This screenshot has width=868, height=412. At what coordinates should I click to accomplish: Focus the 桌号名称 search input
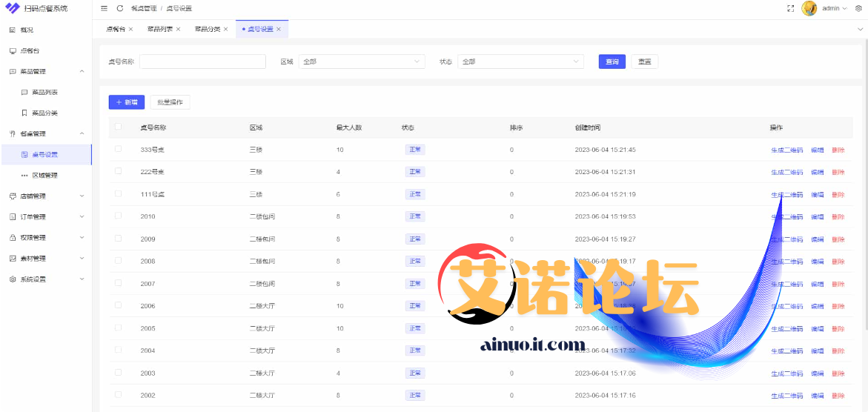(x=202, y=62)
